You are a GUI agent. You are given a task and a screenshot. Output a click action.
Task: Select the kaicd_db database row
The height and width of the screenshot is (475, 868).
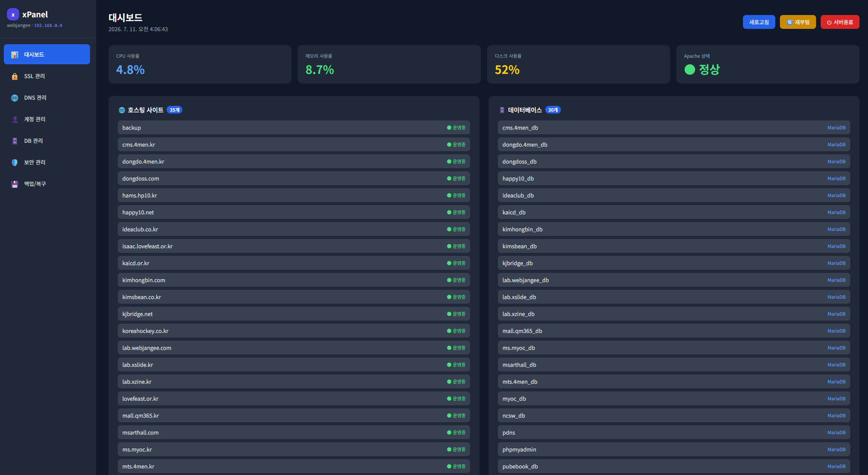(674, 212)
